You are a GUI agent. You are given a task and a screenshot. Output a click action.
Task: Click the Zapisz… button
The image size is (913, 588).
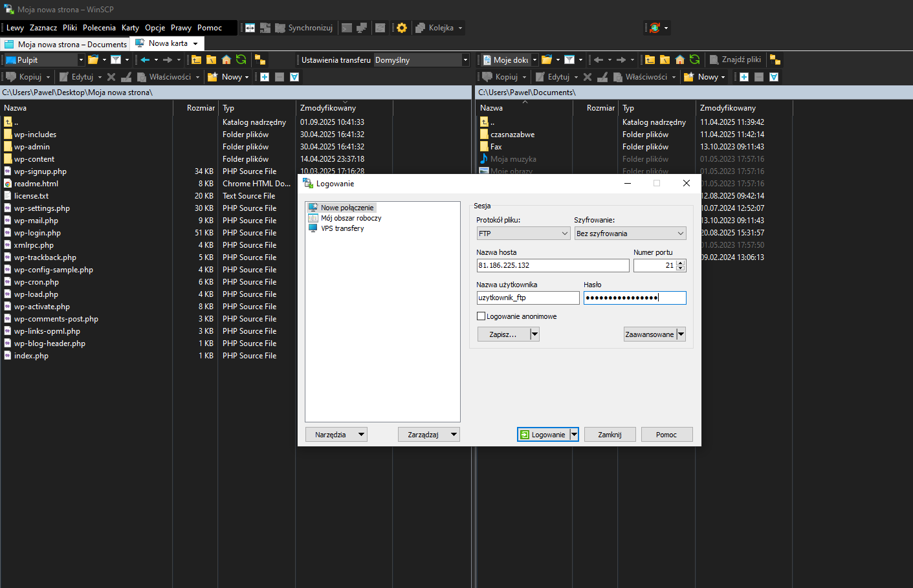click(x=503, y=334)
